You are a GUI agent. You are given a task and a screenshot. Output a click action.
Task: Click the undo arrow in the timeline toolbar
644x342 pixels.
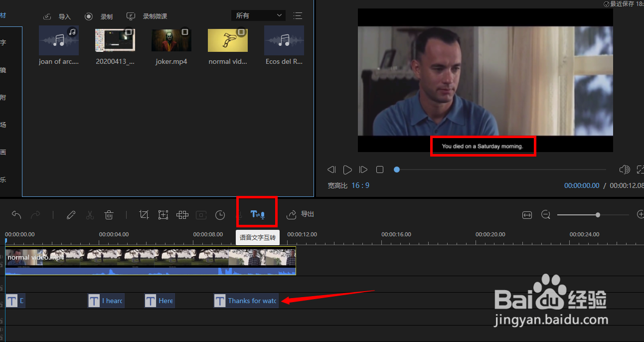[16, 215]
